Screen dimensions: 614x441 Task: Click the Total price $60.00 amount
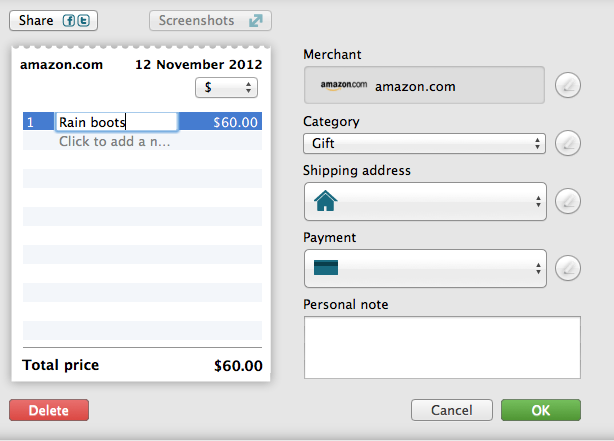click(x=238, y=365)
